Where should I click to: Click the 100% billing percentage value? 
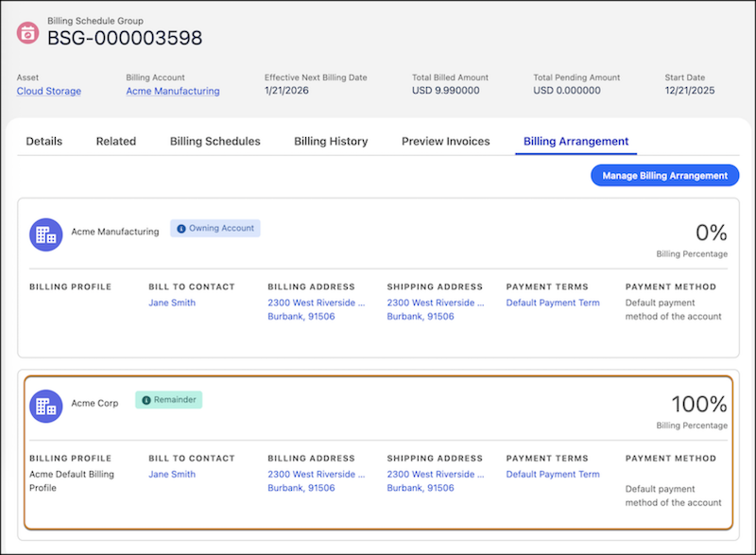coord(699,405)
